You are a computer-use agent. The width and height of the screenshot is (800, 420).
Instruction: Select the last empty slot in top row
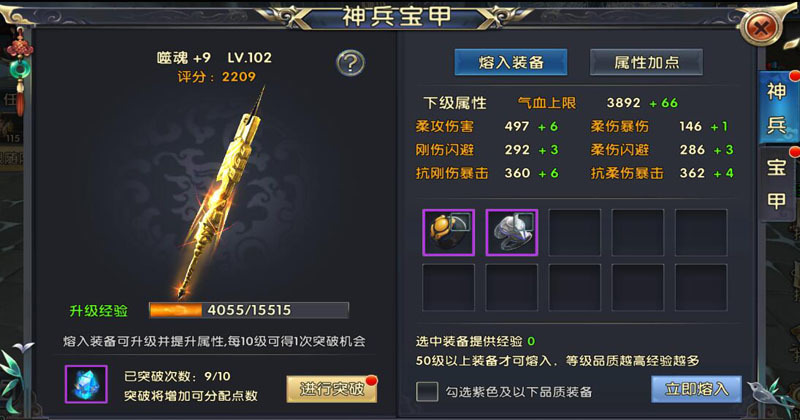[702, 232]
